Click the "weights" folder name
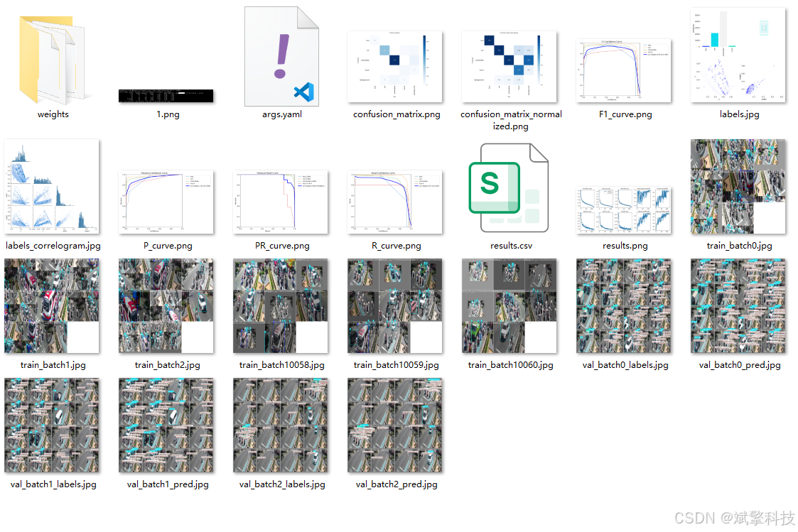The image size is (798, 532). tap(53, 114)
